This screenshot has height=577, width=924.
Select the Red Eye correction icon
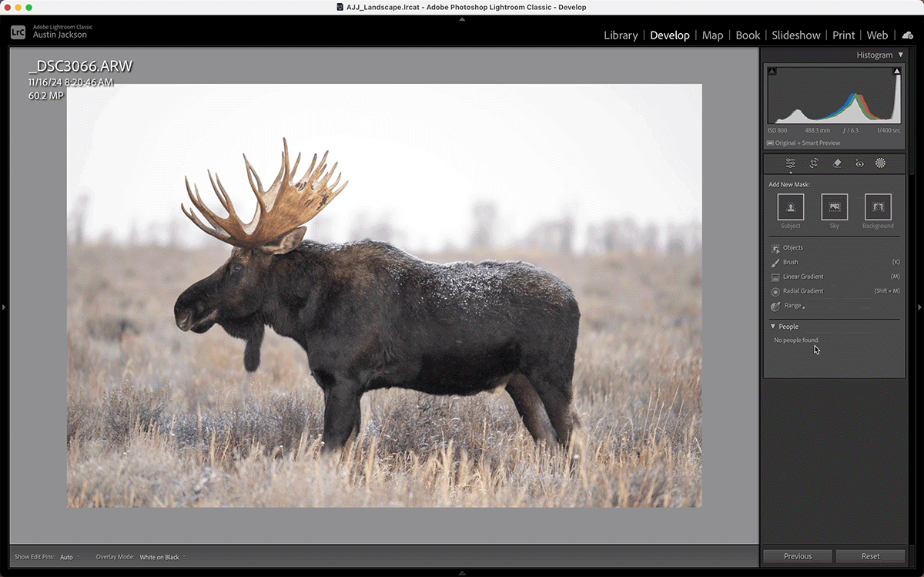[x=859, y=163]
